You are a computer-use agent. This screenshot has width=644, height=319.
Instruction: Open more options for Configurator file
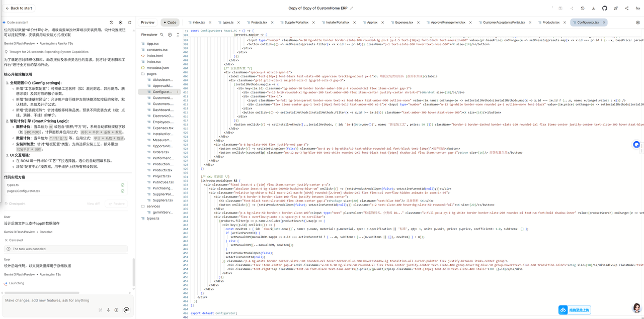coord(178,92)
